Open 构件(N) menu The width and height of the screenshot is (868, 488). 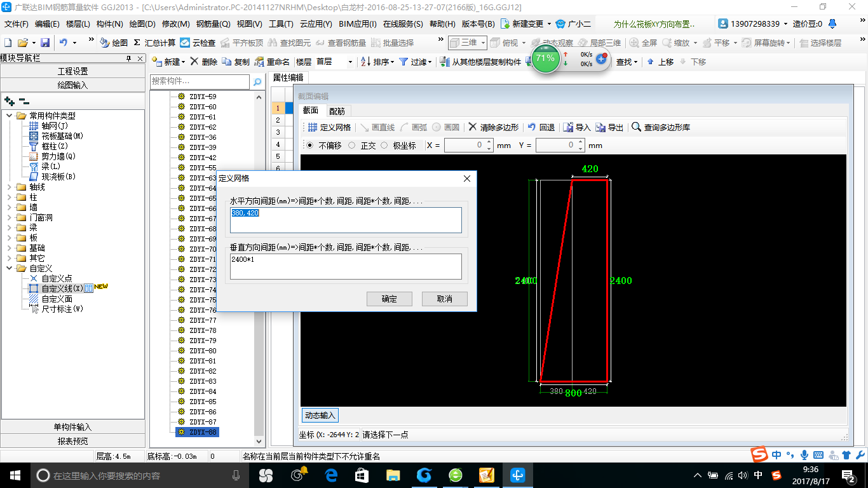(110, 24)
